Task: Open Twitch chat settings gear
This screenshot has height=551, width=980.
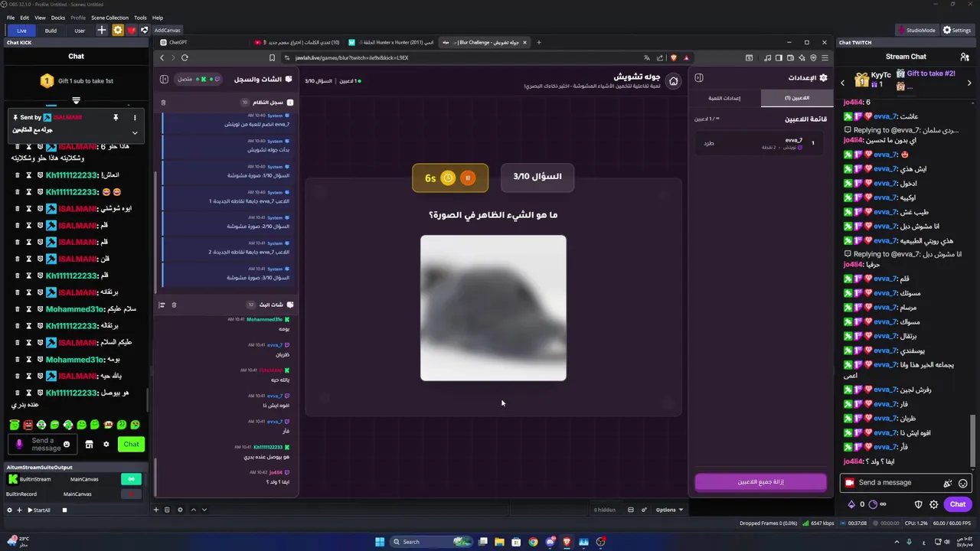Action: [x=934, y=504]
